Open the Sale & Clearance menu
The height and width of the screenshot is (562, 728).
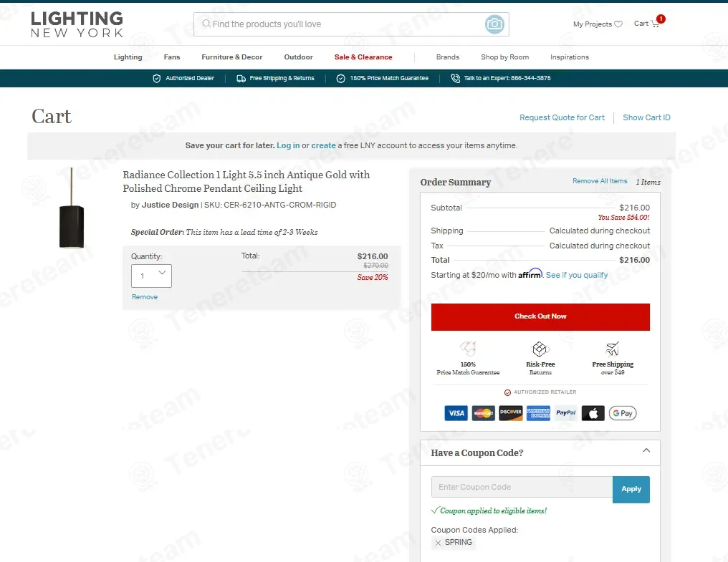click(x=363, y=57)
